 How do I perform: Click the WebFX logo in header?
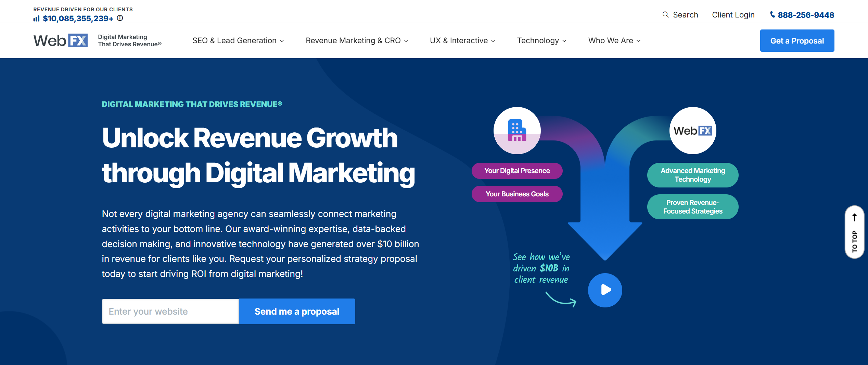pos(61,40)
